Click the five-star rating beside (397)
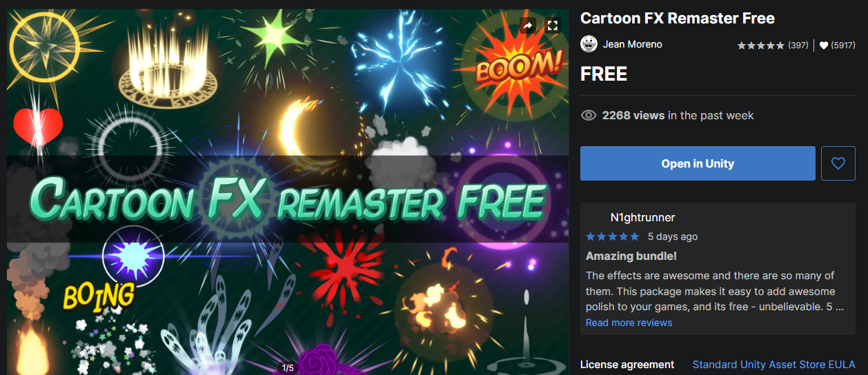The image size is (868, 375). [761, 45]
